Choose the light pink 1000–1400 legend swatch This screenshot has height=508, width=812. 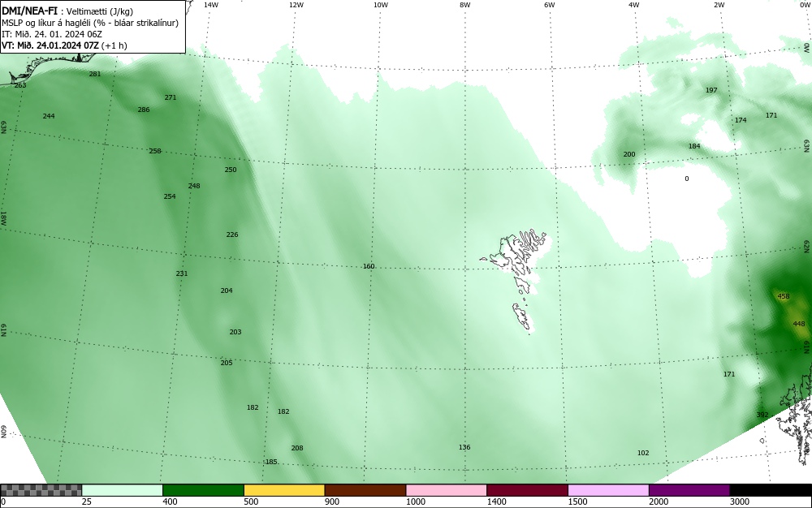click(447, 490)
